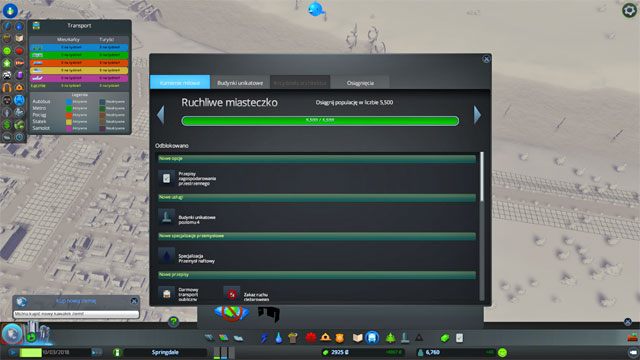
Task: Click the blue Autobus legend color swatch
Action: pos(69,102)
